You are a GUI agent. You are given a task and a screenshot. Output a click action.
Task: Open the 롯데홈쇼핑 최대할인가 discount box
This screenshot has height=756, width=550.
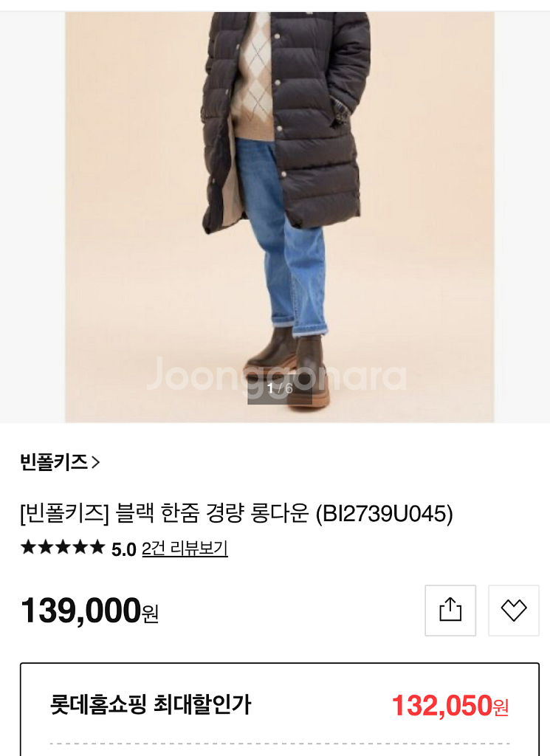click(280, 709)
